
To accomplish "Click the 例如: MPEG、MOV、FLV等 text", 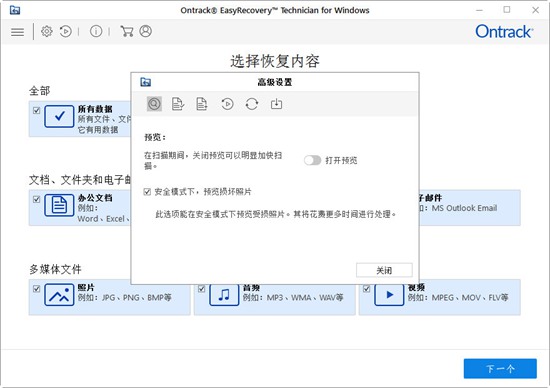I will (x=458, y=297).
